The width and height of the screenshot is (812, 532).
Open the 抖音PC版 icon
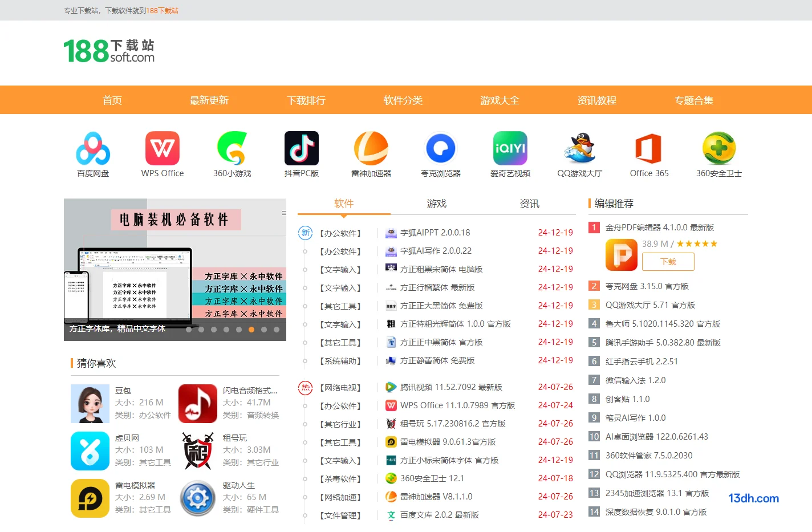(302, 148)
